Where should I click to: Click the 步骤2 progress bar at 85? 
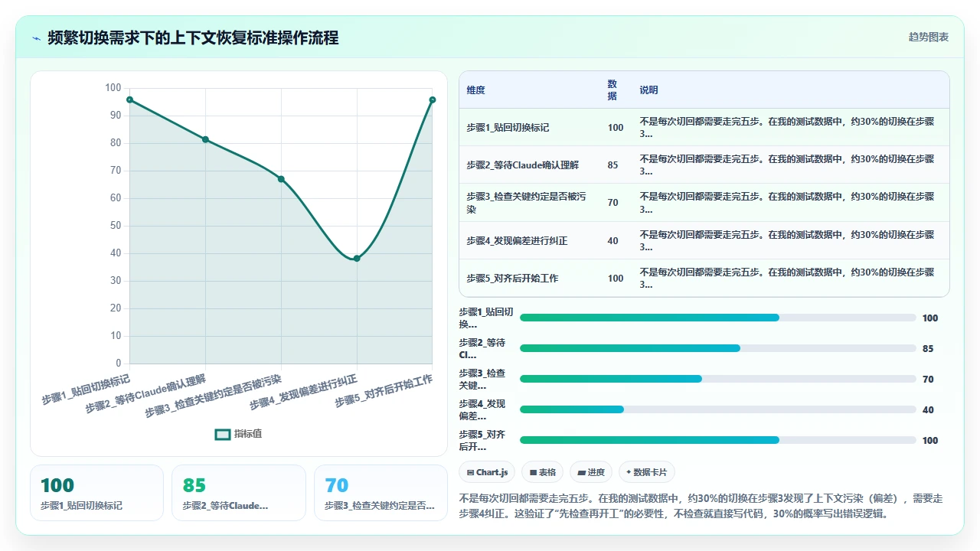pos(718,348)
